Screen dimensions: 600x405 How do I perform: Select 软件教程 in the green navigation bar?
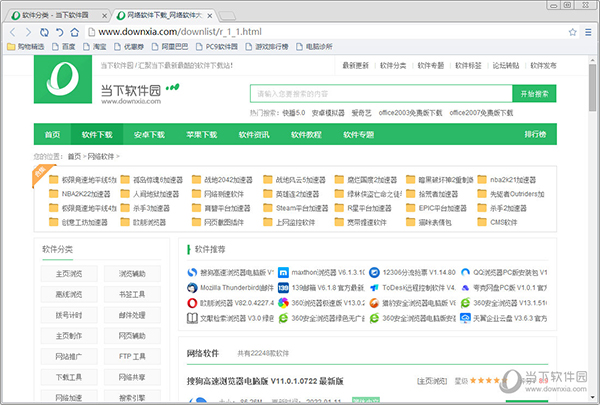tap(306, 134)
